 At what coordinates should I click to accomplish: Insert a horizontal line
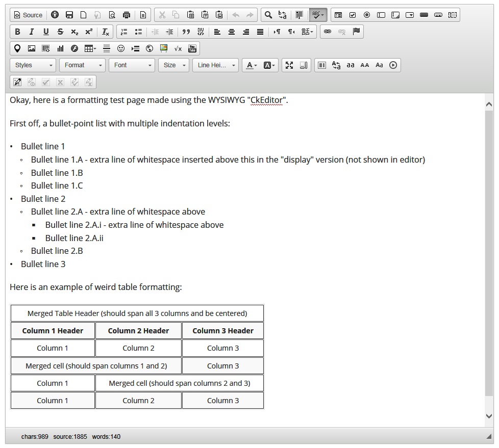pos(107,48)
